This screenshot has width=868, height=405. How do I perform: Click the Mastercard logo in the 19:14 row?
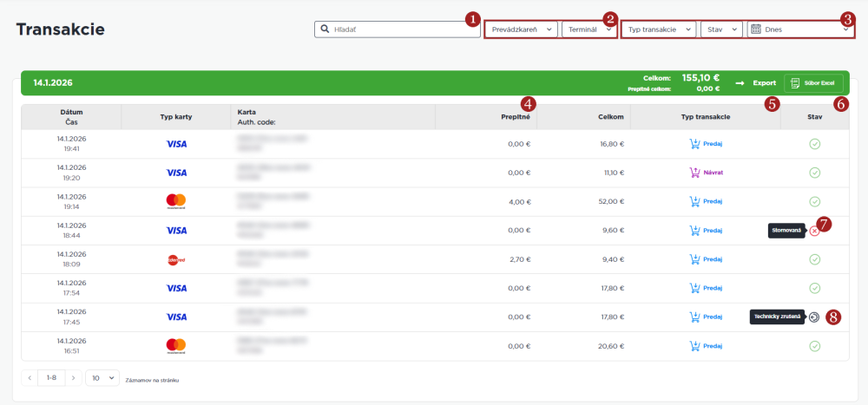pos(176,201)
